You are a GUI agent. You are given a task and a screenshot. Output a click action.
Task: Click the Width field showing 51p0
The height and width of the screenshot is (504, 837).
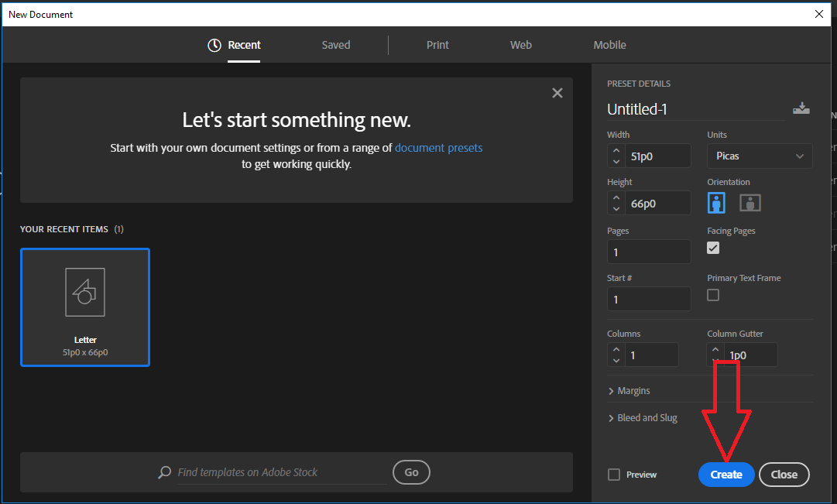657,156
